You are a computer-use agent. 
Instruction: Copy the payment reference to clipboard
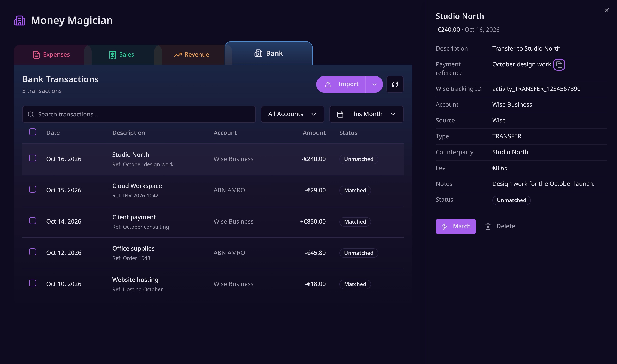[559, 64]
